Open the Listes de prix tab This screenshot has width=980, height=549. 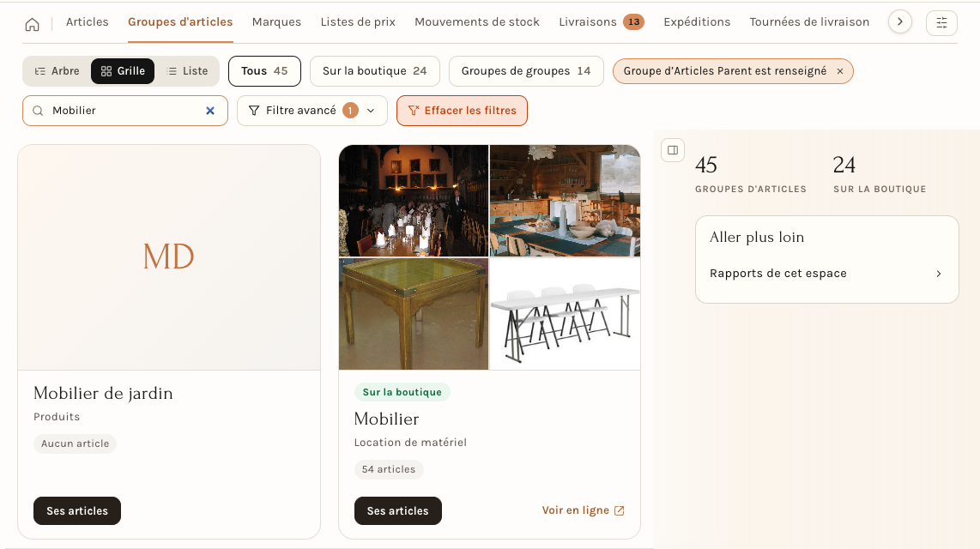coord(358,21)
